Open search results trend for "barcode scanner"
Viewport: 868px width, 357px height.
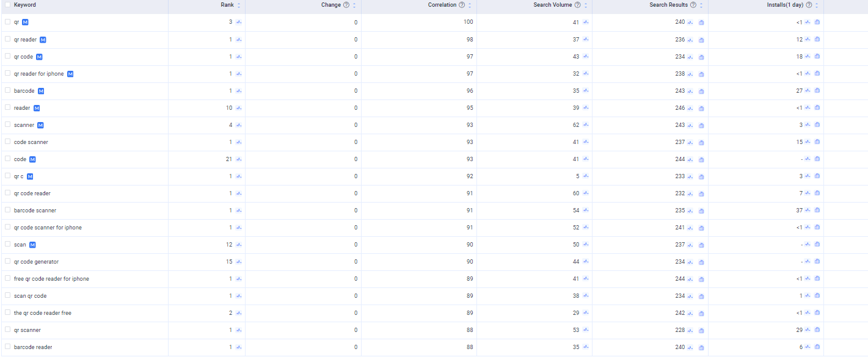pyautogui.click(x=690, y=210)
